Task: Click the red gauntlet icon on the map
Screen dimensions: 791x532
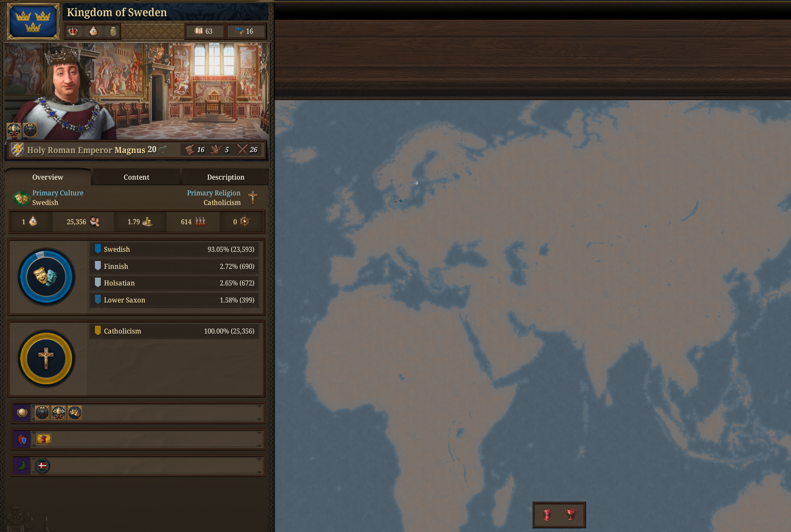Action: pyautogui.click(x=547, y=515)
